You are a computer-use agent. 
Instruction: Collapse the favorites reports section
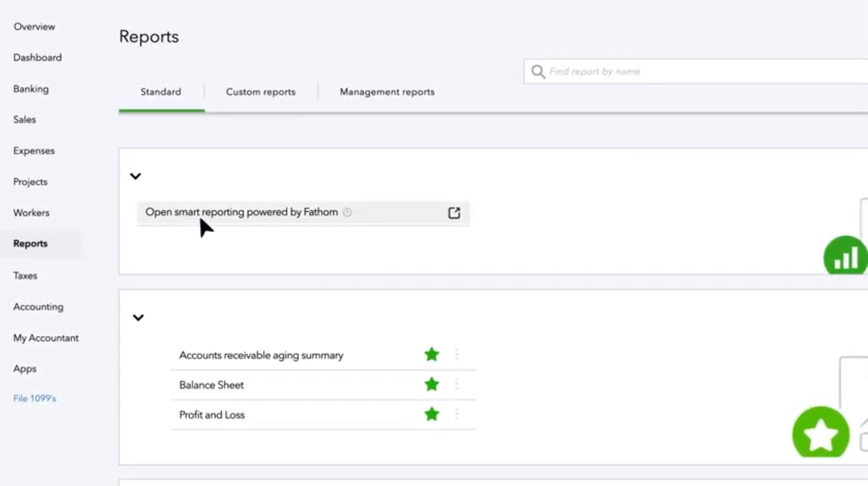(138, 318)
